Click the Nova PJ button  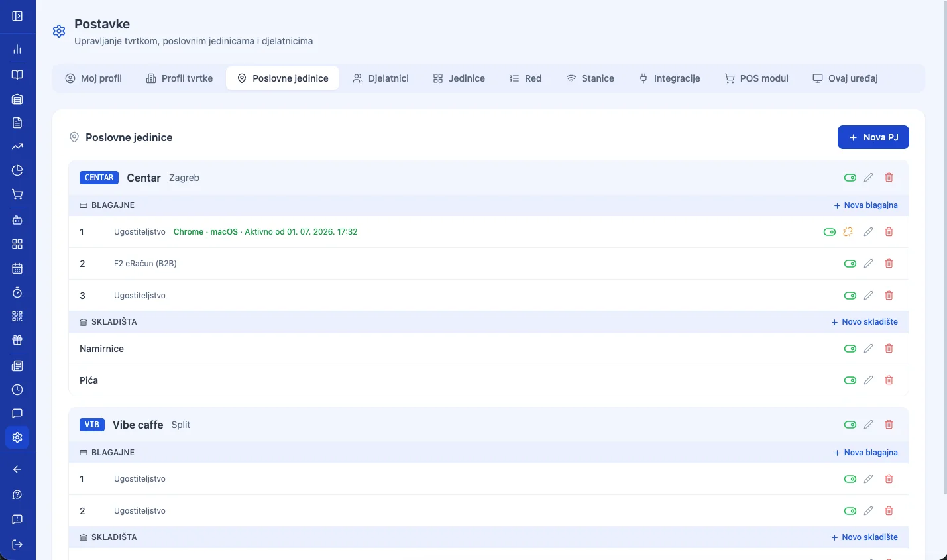(x=873, y=137)
